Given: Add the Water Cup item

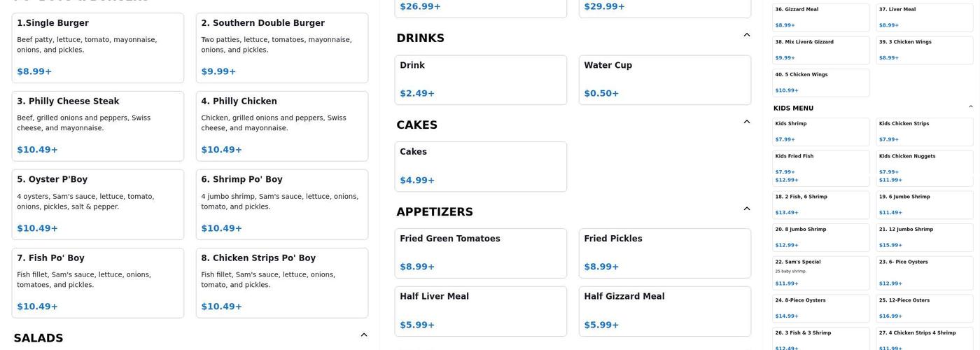Looking at the screenshot, I should pos(664,80).
